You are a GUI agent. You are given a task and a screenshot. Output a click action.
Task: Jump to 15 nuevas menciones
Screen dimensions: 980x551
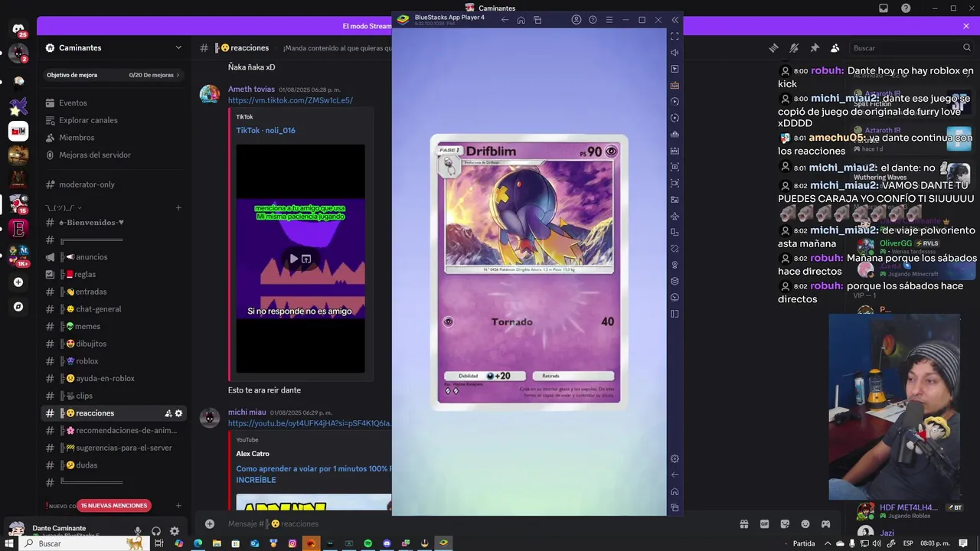tap(113, 505)
